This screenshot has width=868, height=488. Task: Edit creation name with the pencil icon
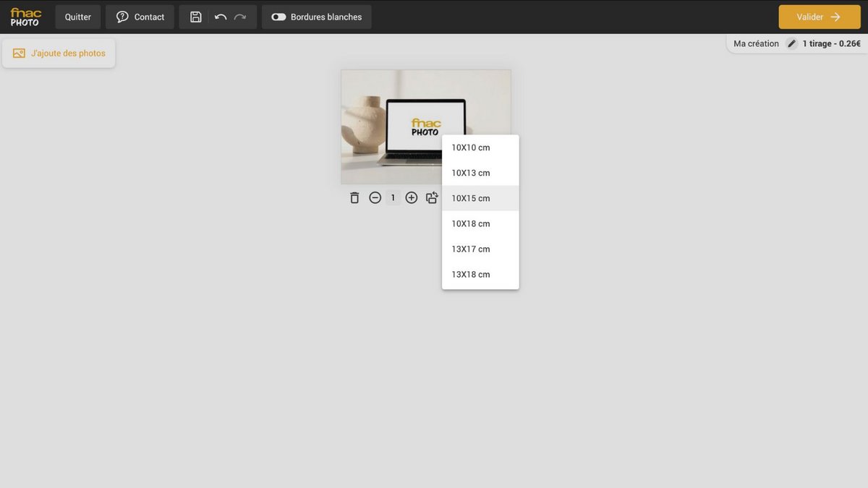791,43
